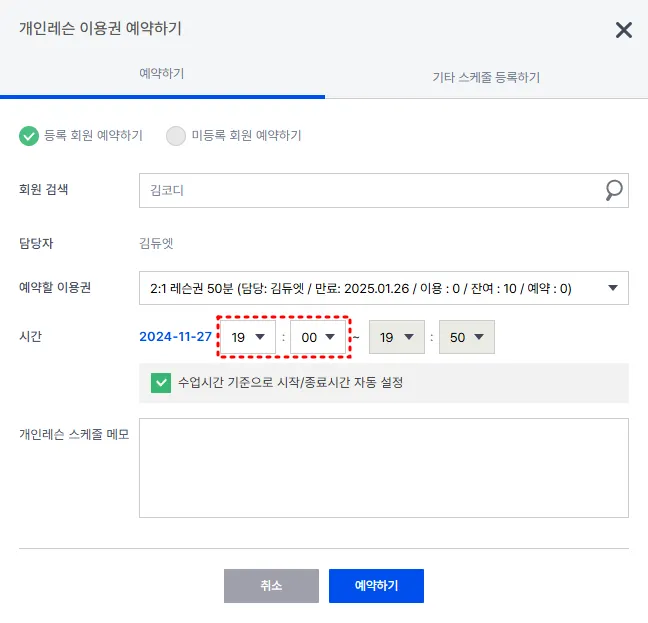Switch to the 예약하기 tab
The image size is (648, 623).
pyautogui.click(x=161, y=74)
